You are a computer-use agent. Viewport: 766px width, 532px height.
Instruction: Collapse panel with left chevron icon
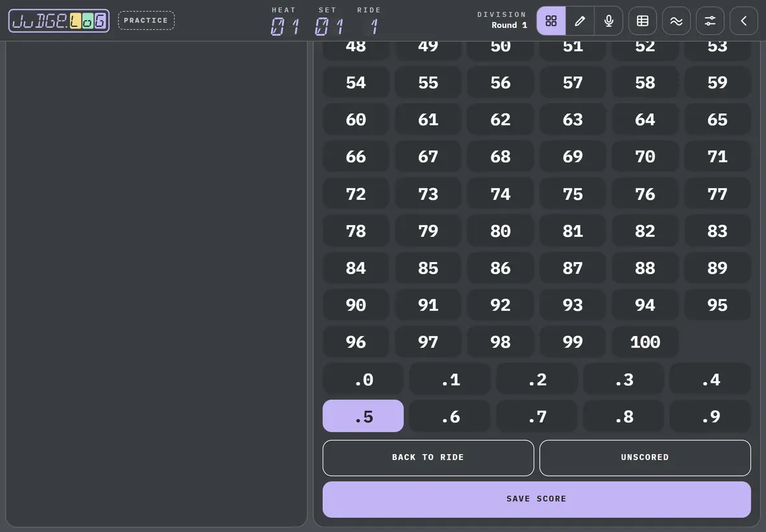(x=743, y=21)
